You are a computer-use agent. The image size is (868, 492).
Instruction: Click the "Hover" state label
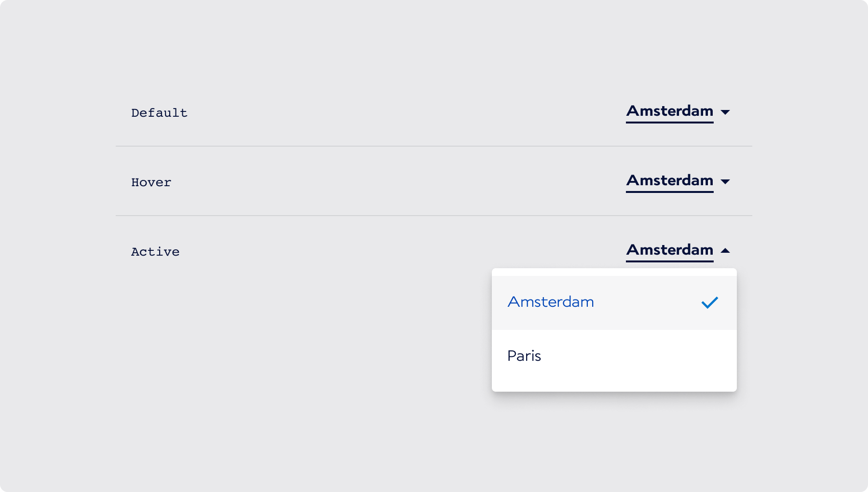tap(151, 182)
